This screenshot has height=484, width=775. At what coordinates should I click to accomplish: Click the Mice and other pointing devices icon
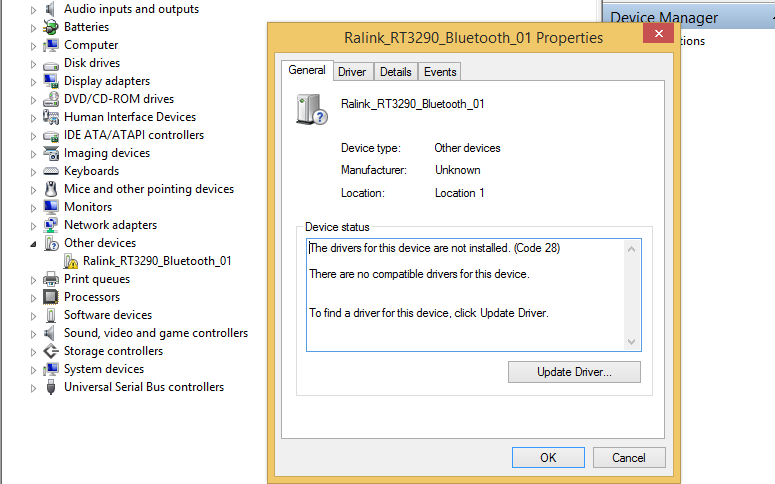50,189
